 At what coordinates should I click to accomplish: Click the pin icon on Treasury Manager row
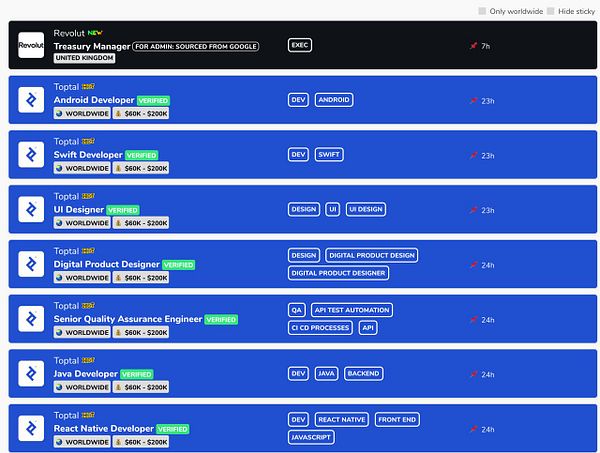point(473,46)
